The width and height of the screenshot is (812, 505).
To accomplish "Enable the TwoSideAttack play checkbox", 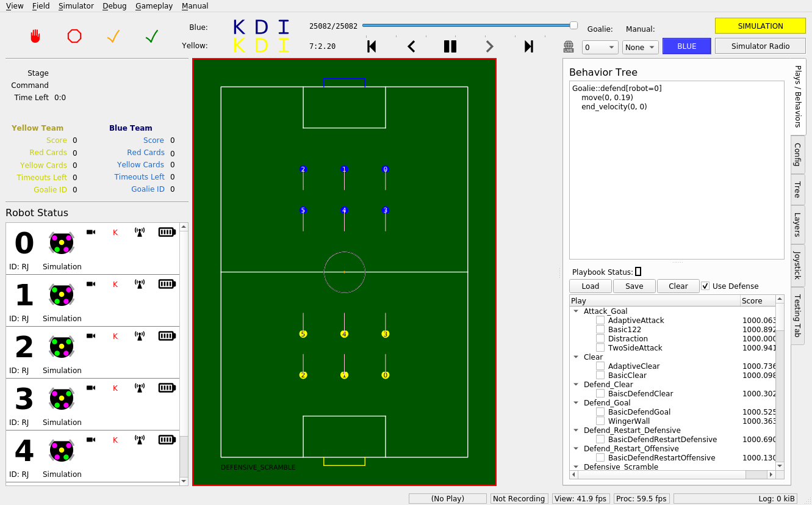I will click(x=600, y=347).
